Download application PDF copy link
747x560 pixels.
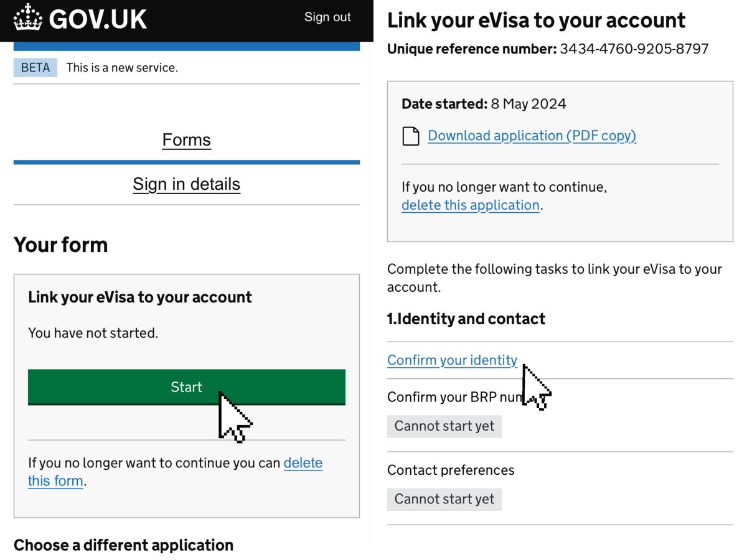(x=532, y=136)
